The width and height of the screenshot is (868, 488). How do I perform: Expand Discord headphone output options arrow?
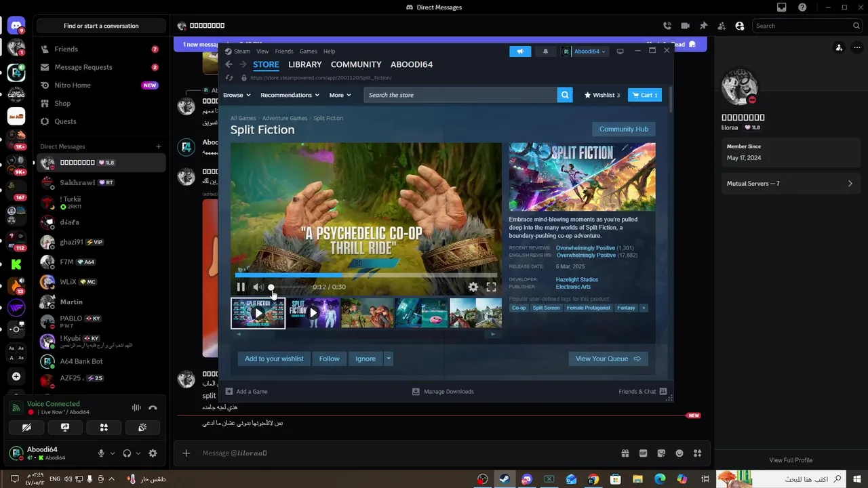(x=138, y=453)
